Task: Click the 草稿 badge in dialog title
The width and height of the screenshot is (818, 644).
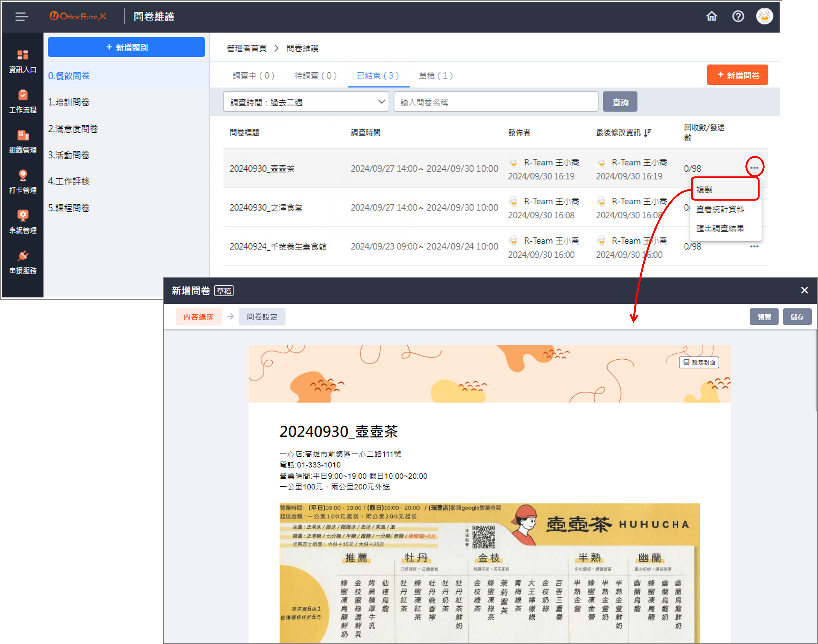Action: [x=224, y=291]
